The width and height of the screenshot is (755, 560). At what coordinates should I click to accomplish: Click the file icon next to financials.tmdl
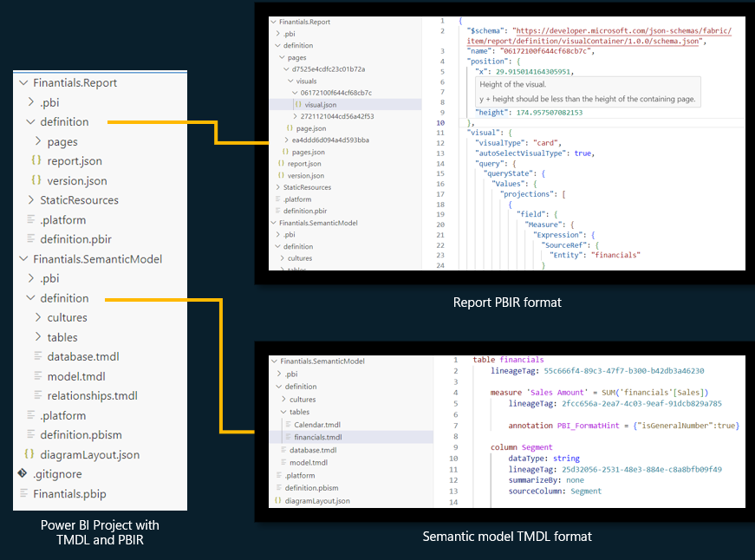coord(288,437)
